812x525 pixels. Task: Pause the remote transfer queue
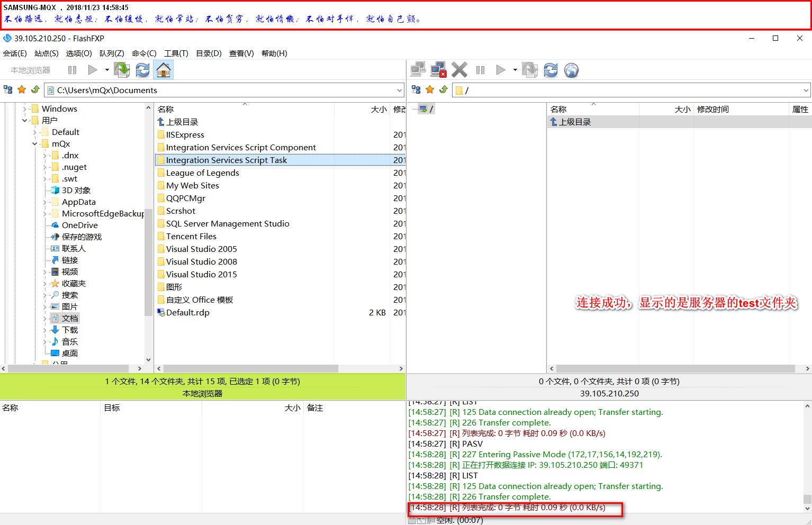(480, 69)
